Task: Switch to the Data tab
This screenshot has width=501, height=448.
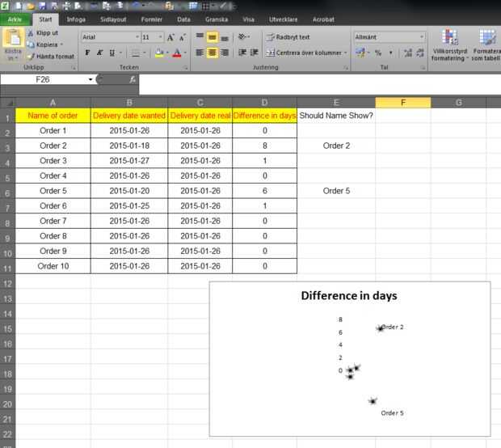Action: point(183,19)
